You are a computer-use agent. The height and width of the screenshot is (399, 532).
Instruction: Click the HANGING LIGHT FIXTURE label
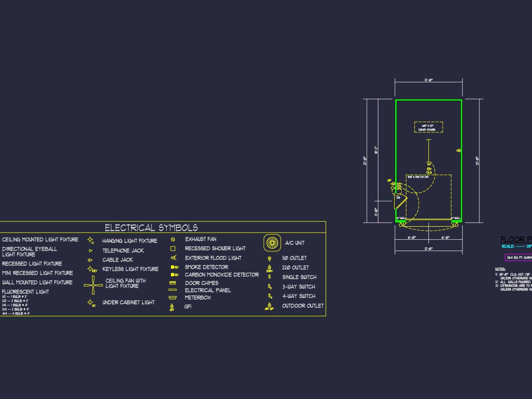click(130, 241)
